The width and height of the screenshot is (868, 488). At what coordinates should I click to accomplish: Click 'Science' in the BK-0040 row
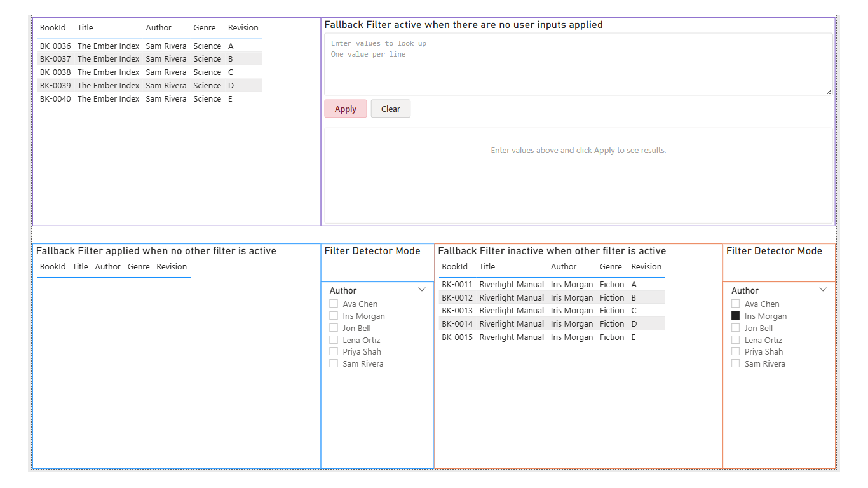click(x=207, y=99)
